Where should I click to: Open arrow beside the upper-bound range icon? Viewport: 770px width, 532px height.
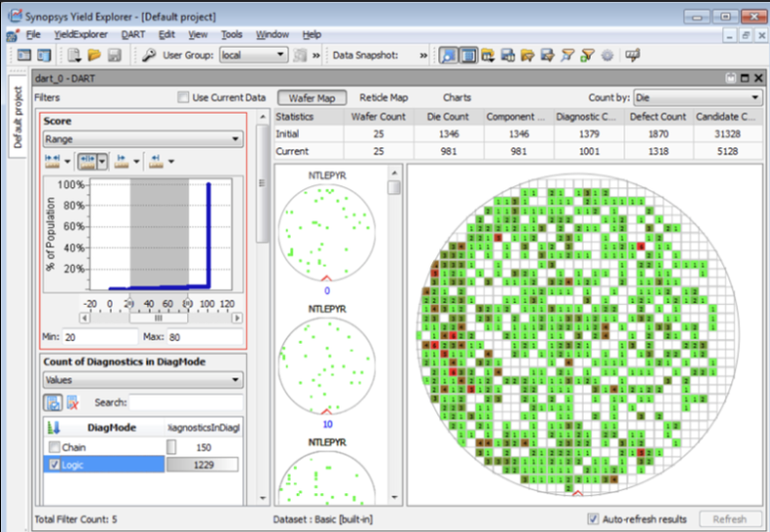click(171, 161)
